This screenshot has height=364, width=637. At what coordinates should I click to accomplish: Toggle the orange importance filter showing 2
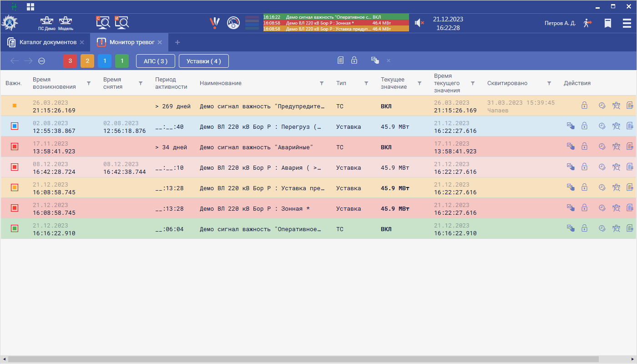point(87,61)
